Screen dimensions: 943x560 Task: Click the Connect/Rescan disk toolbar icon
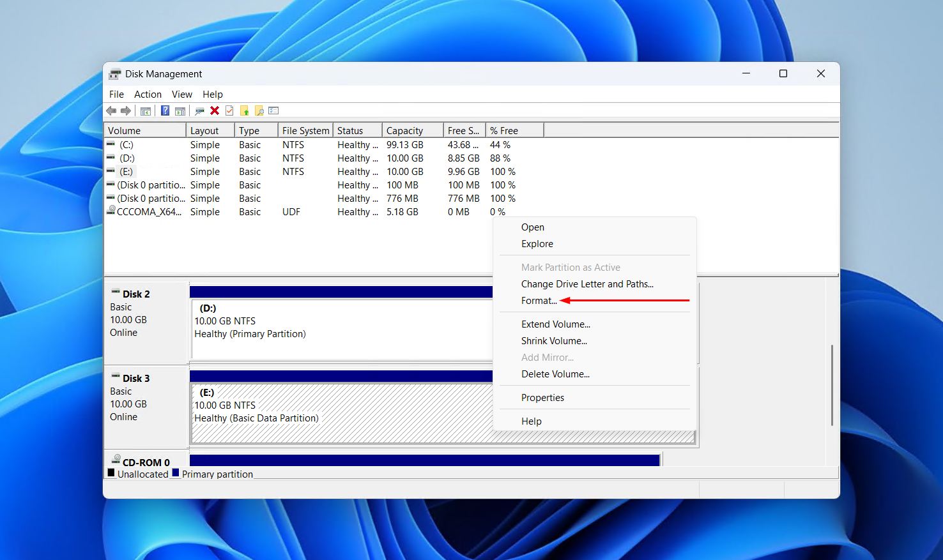(199, 111)
